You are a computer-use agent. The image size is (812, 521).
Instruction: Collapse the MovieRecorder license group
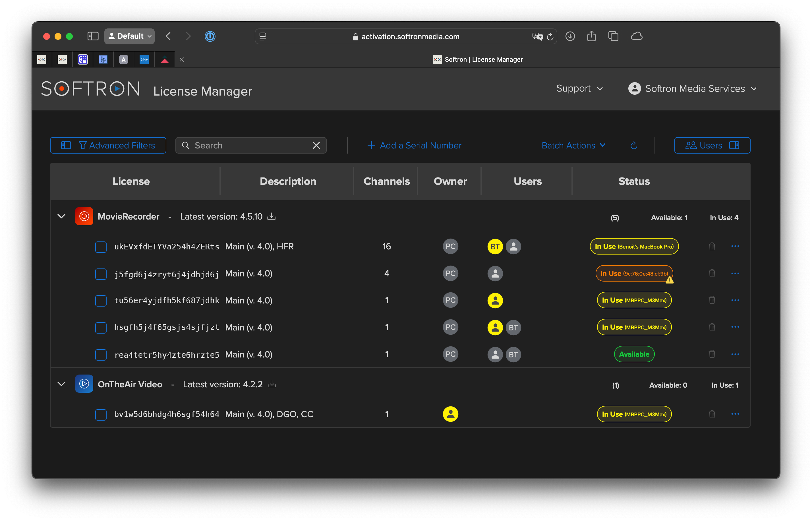click(x=61, y=216)
